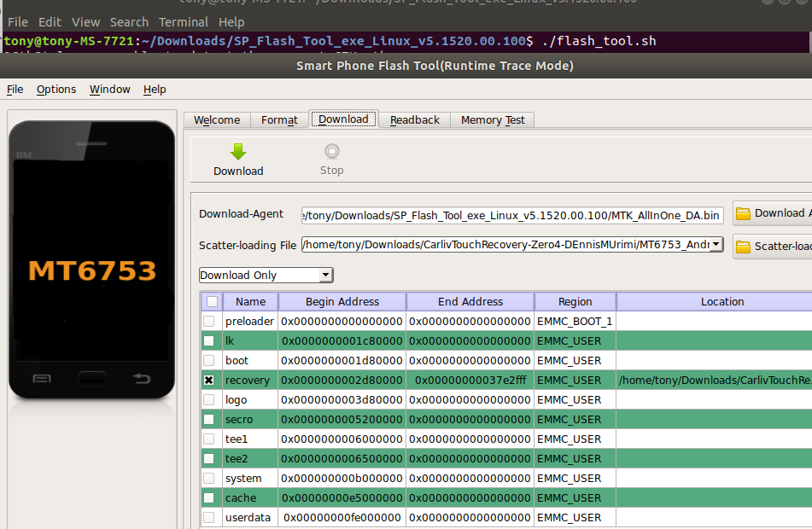Open the flash tool Window menu
The height and width of the screenshot is (529, 812).
(109, 89)
